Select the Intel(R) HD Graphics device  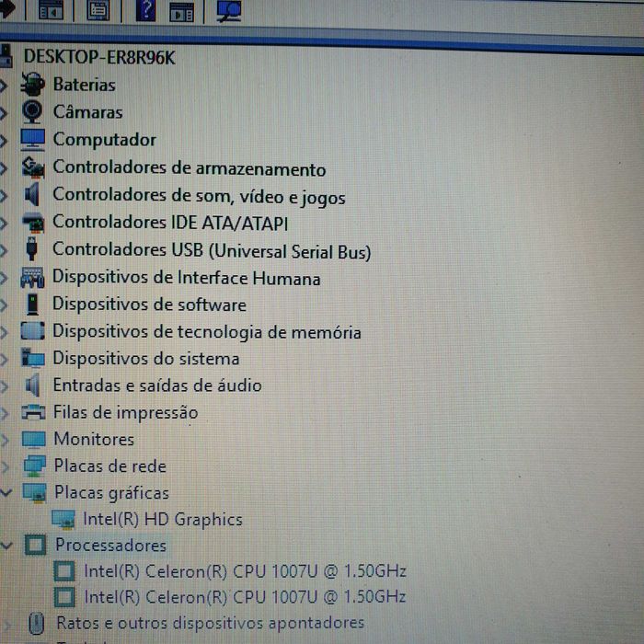click(163, 520)
